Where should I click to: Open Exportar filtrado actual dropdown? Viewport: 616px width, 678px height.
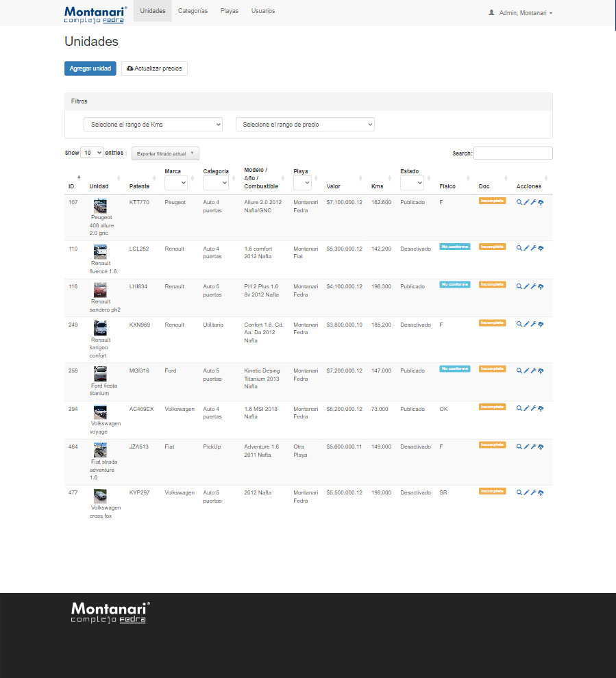[165, 153]
